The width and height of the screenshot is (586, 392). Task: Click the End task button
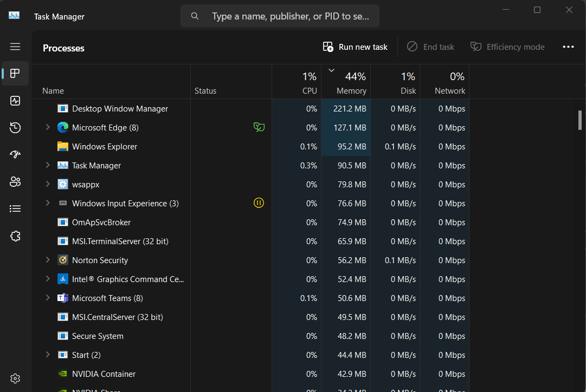tap(430, 47)
